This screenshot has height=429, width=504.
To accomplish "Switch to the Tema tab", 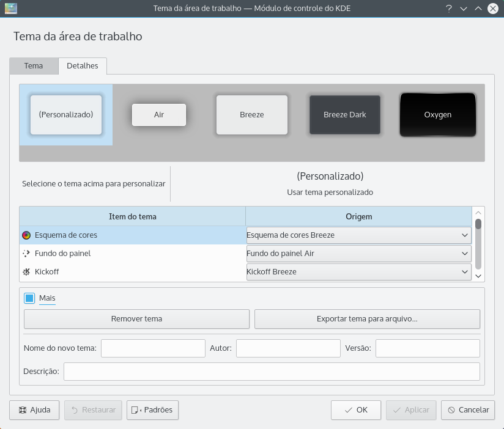I will tap(34, 66).
